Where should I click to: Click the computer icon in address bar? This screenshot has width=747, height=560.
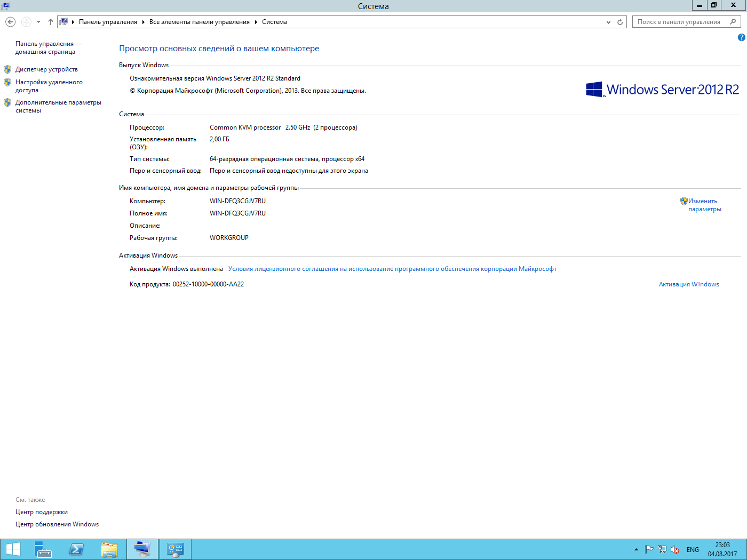click(x=64, y=22)
